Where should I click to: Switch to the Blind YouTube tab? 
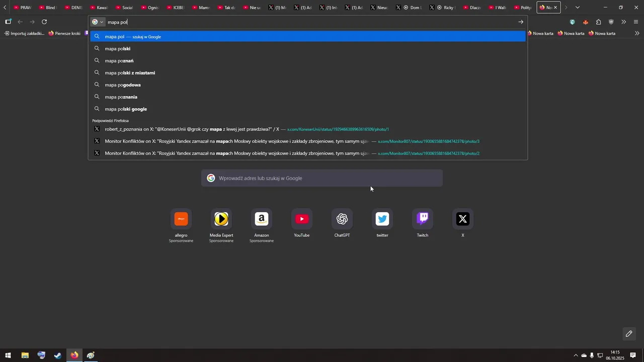point(48,8)
